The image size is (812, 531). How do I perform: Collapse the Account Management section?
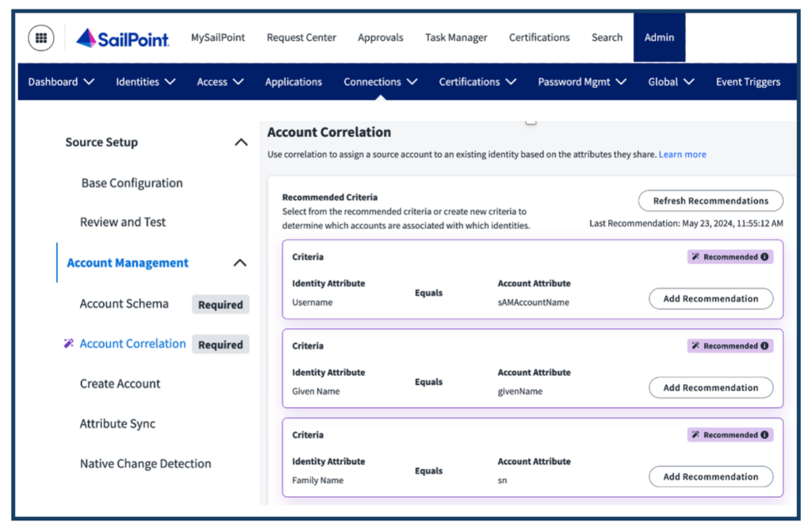[239, 263]
